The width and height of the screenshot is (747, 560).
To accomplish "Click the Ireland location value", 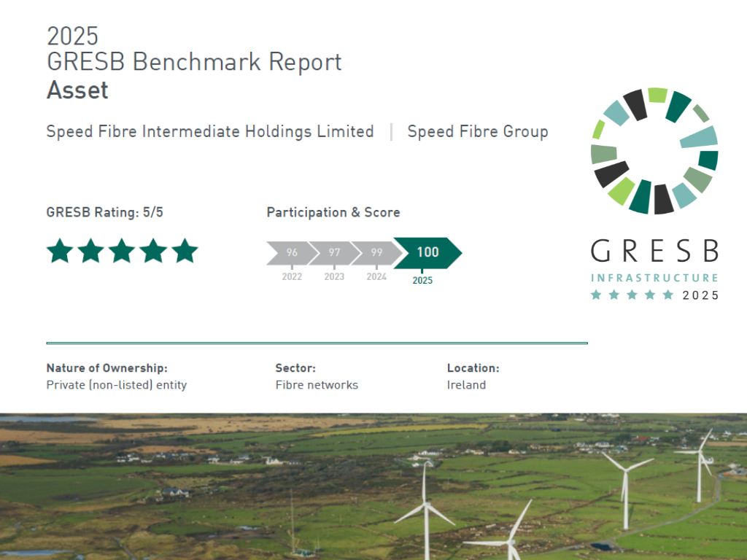I will pos(466,385).
